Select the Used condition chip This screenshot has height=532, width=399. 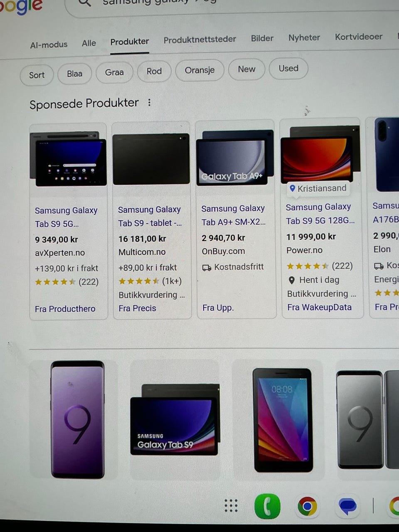click(x=288, y=68)
